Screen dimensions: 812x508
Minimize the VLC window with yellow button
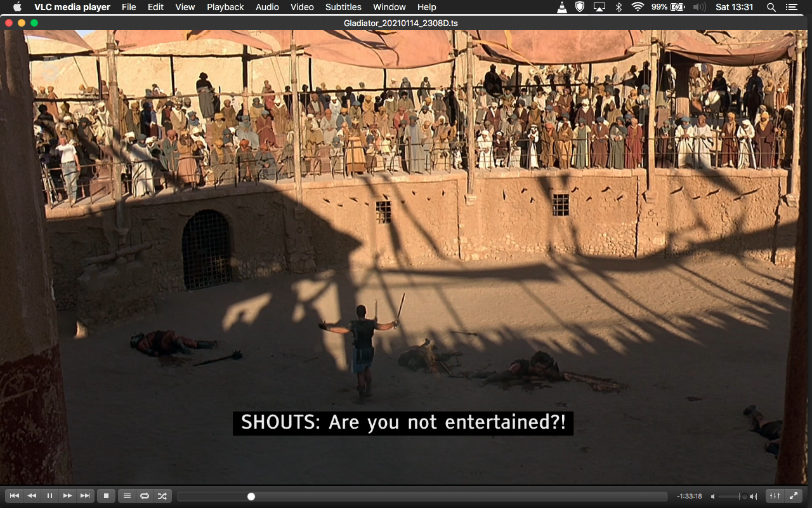tap(22, 23)
